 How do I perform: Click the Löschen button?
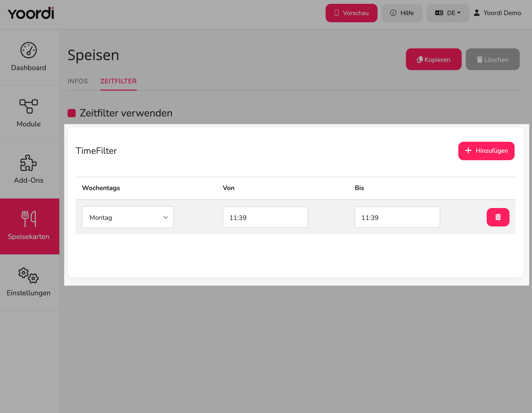493,59
